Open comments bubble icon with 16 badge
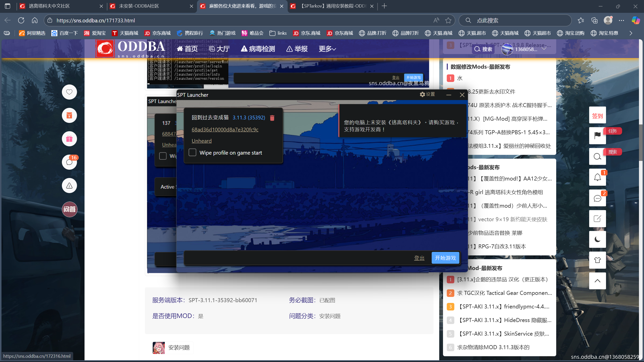The image size is (644, 362). 69,162
